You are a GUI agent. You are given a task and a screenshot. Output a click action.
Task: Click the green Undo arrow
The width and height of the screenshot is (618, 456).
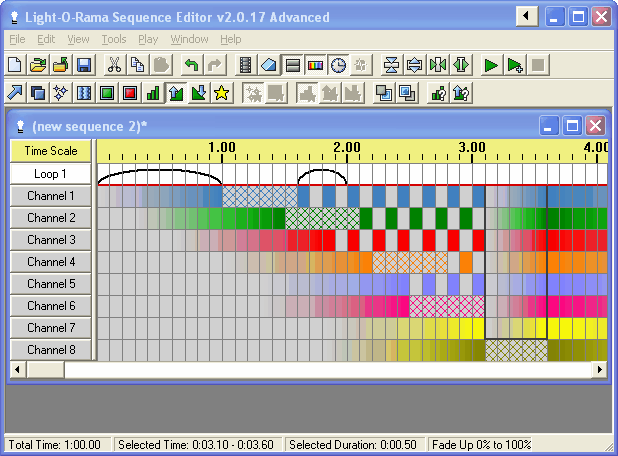click(192, 65)
